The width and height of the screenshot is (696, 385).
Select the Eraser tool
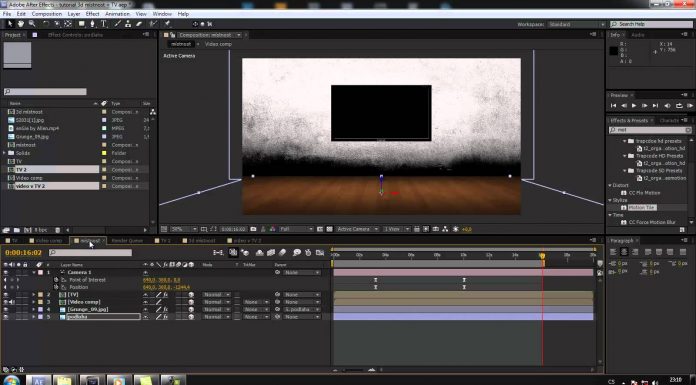tap(139, 24)
